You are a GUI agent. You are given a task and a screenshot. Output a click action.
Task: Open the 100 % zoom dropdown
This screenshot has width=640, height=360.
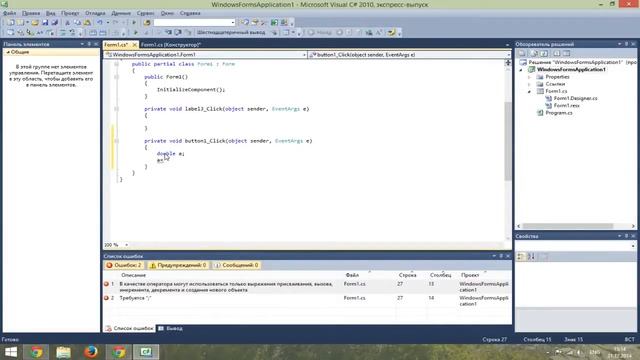[x=127, y=245]
